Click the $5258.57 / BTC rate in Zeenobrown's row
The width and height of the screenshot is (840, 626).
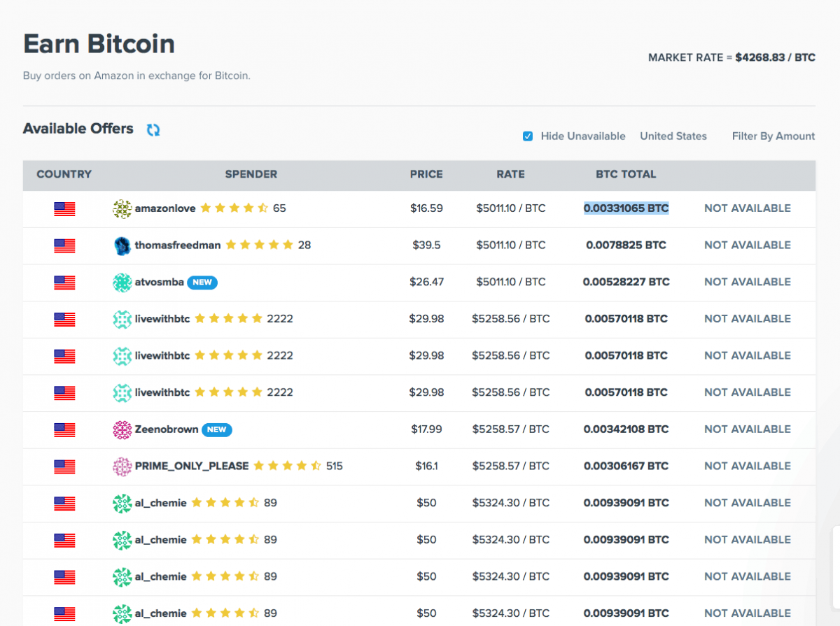[x=511, y=429]
